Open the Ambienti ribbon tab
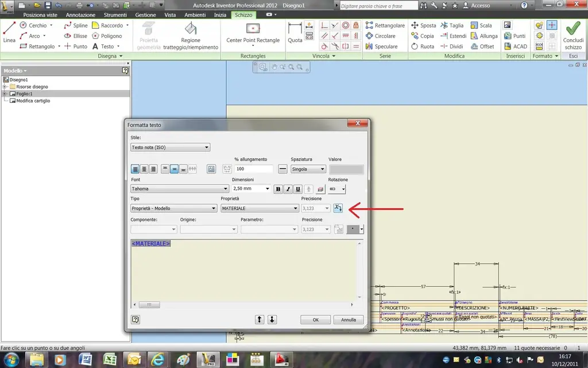The width and height of the screenshot is (588, 368). (x=195, y=15)
